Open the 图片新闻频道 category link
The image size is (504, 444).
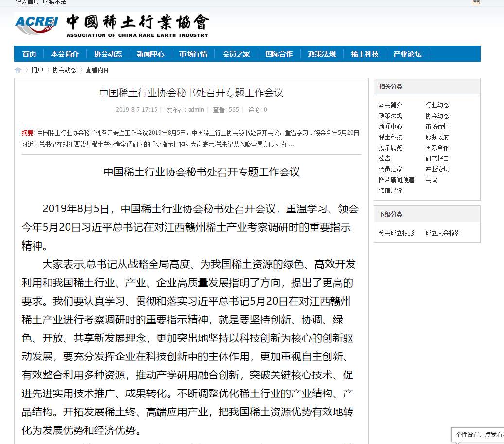[x=396, y=180]
